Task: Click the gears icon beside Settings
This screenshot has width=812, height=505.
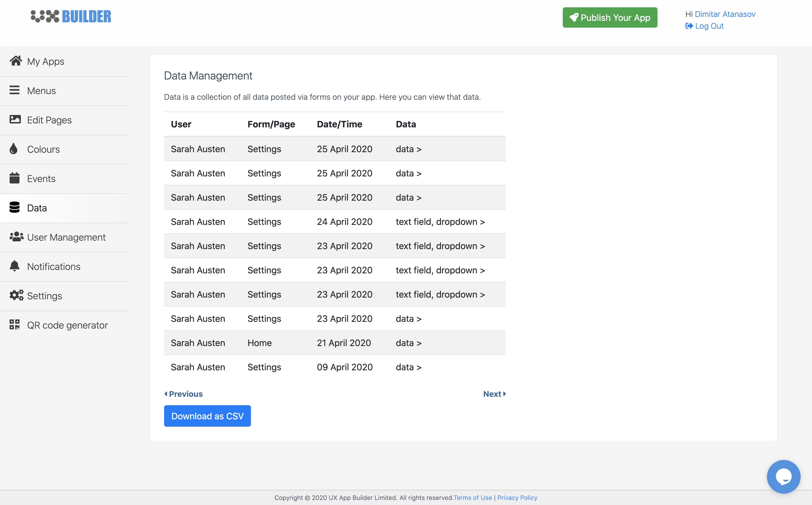Action: [16, 295]
